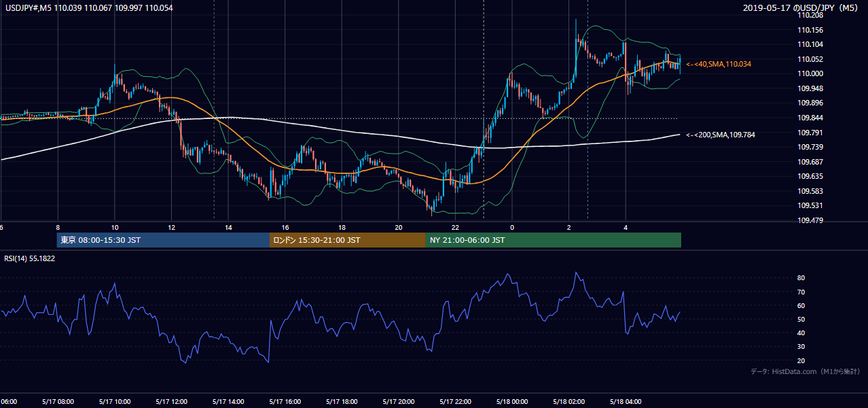Click hour 2 on the price chart time axis
Image resolution: width=868 pixels, height=408 pixels.
coord(568,228)
